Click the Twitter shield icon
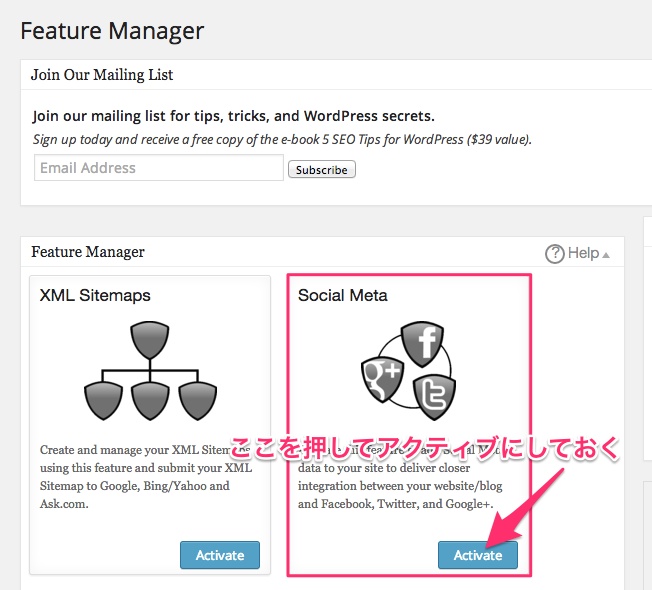Viewport: 652px width, 590px height. [x=435, y=397]
